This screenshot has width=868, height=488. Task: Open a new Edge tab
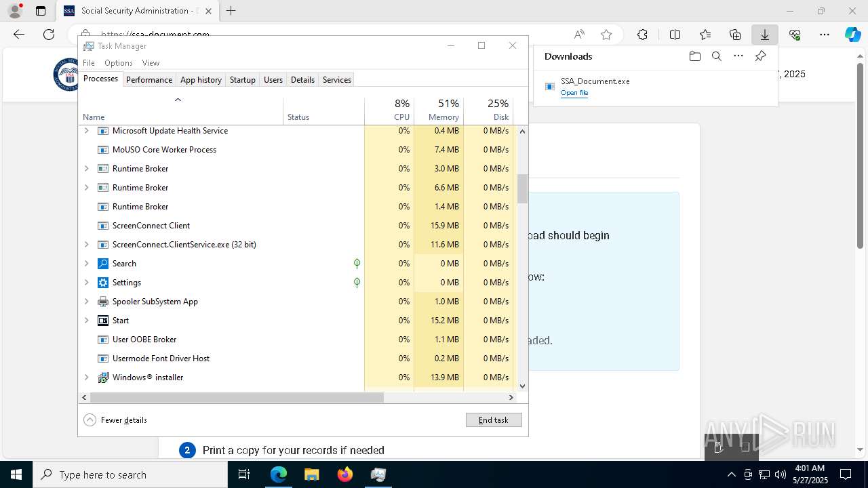[x=231, y=11]
